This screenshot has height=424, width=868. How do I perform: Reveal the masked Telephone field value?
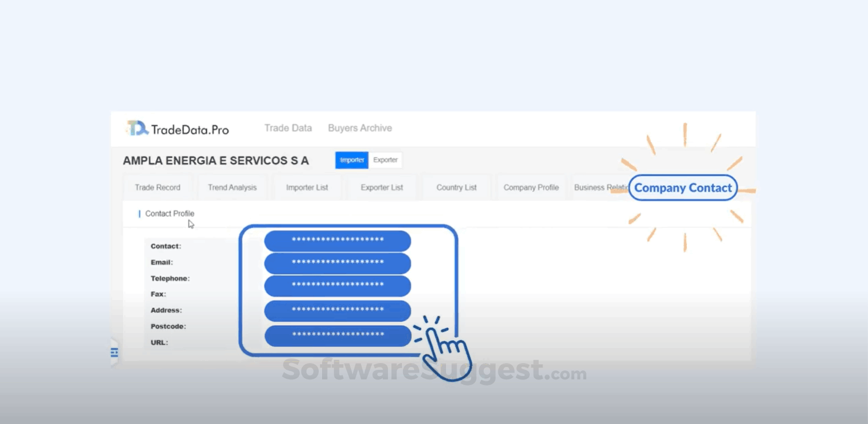(337, 285)
